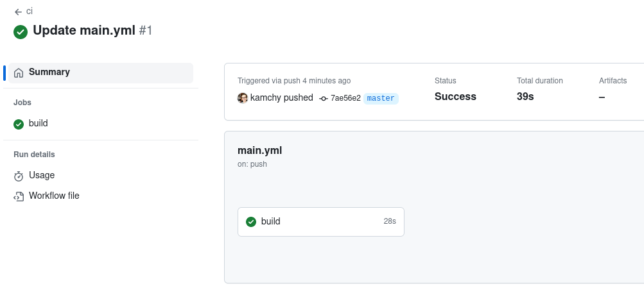Select the build job in the sidebar
Screen dimensions: 644x295
[39, 123]
